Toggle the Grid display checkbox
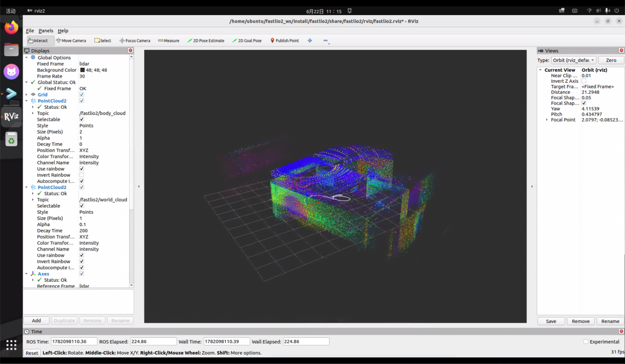 (x=82, y=95)
